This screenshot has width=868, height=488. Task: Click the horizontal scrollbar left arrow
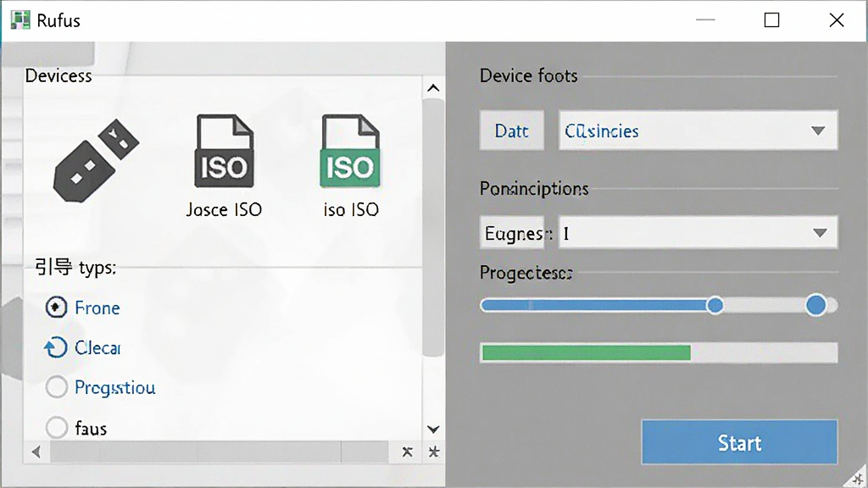point(36,452)
